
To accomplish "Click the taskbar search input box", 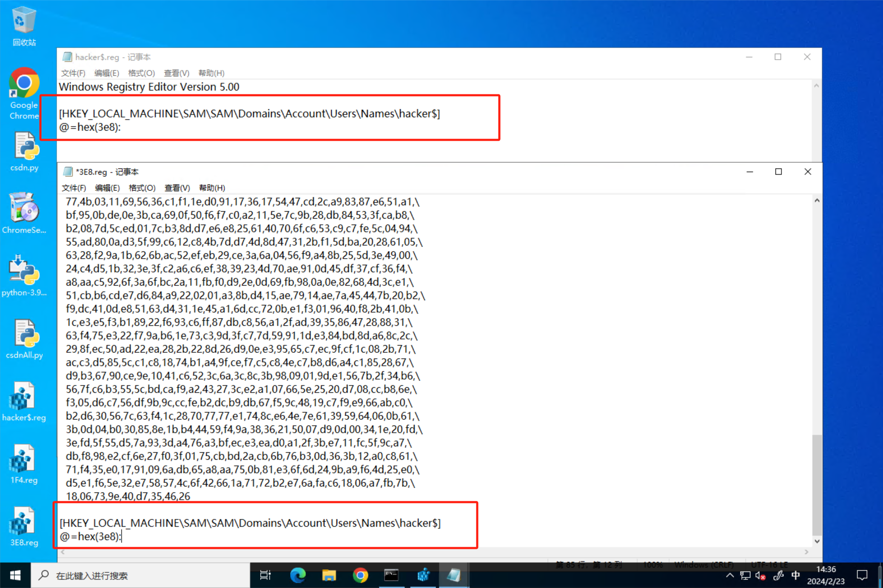I will click(x=140, y=575).
